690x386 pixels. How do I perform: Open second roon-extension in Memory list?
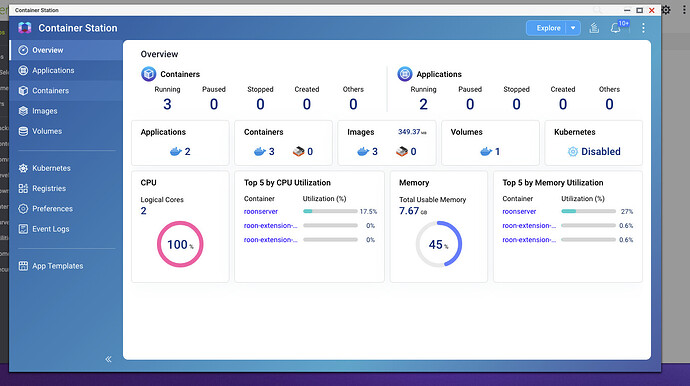click(x=529, y=239)
